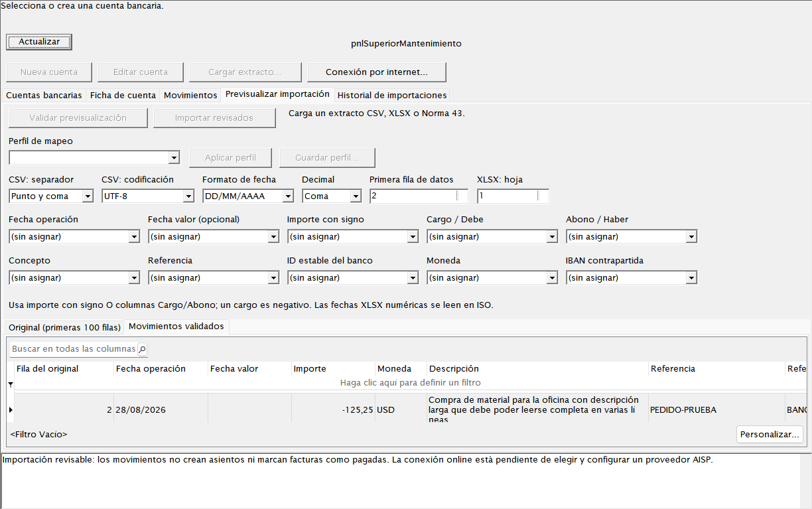
Task: Click the filter funnel icon in grid
Action: [10, 384]
